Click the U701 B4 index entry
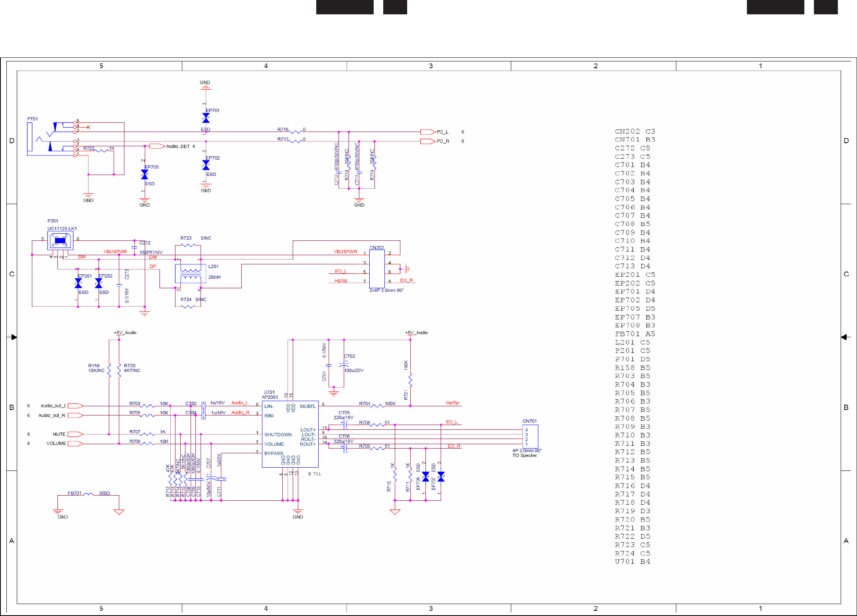857x616 pixels. pyautogui.click(x=632, y=562)
